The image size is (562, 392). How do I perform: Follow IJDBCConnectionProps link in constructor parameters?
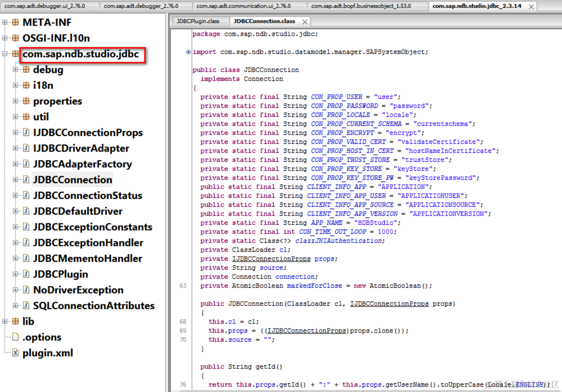[x=389, y=304]
